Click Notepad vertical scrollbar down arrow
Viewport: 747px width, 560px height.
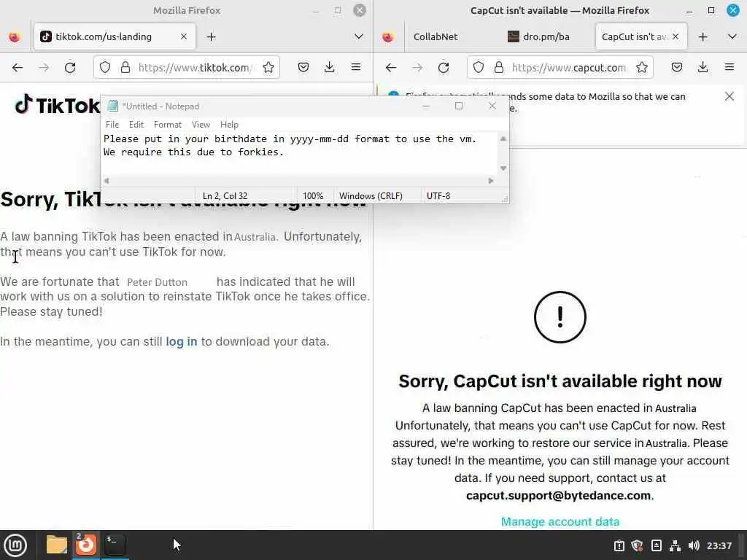(x=503, y=168)
